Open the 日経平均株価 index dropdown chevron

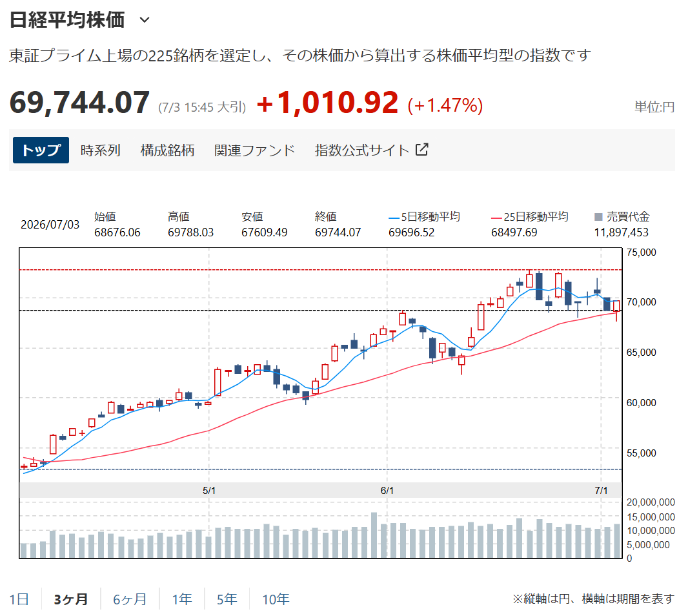pos(145,20)
